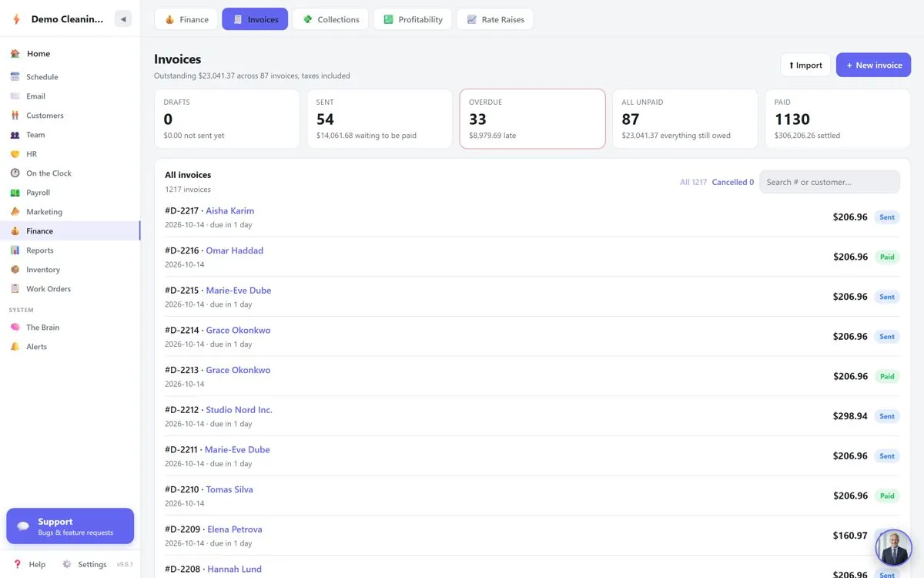
Task: Click the $298.94 amount
Action: tap(850, 416)
